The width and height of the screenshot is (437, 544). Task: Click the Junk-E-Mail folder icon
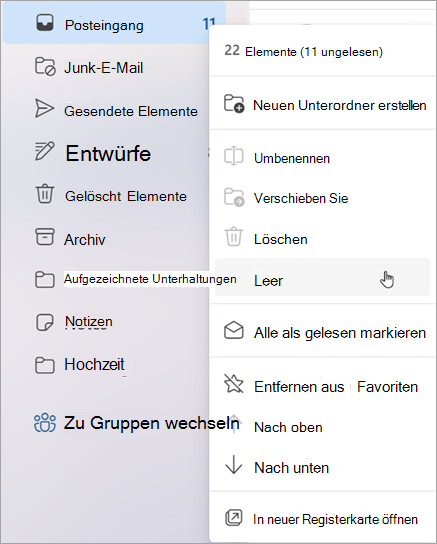45,66
